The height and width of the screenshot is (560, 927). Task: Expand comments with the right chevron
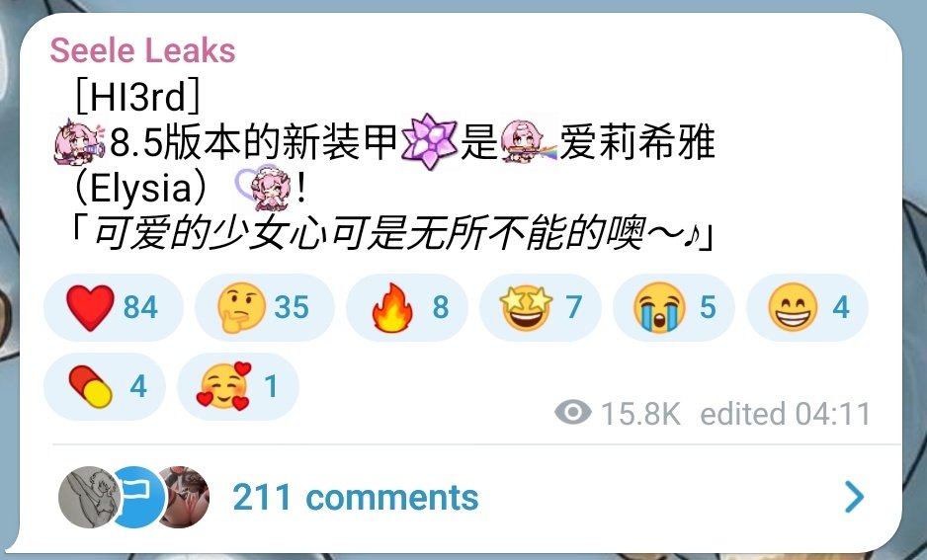pyautogui.click(x=854, y=497)
